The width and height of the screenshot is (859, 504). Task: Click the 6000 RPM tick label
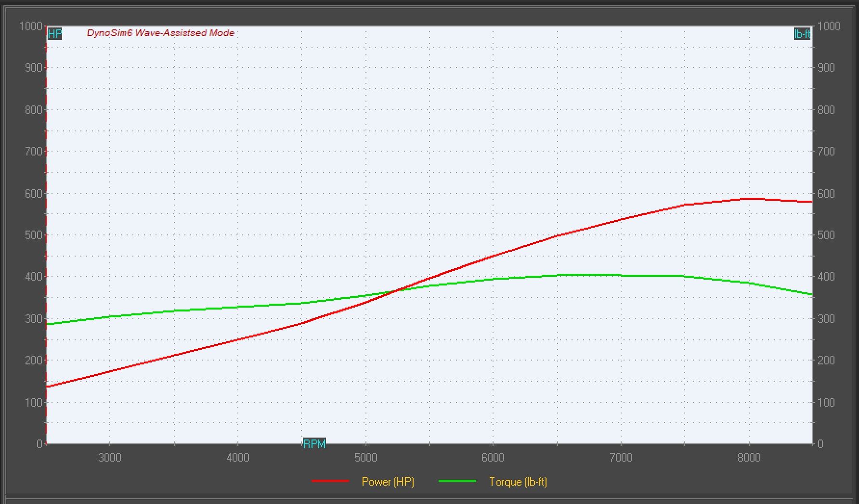point(493,458)
